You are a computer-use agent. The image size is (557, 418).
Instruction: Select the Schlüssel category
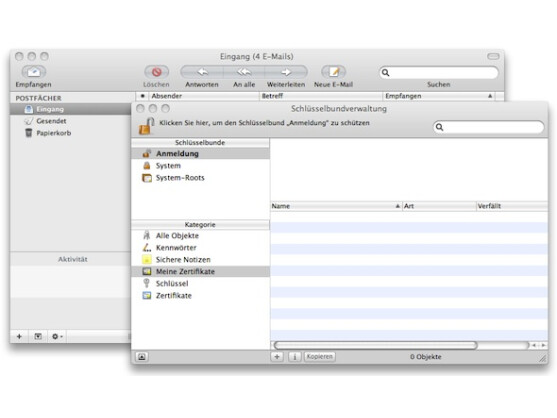tap(201, 284)
